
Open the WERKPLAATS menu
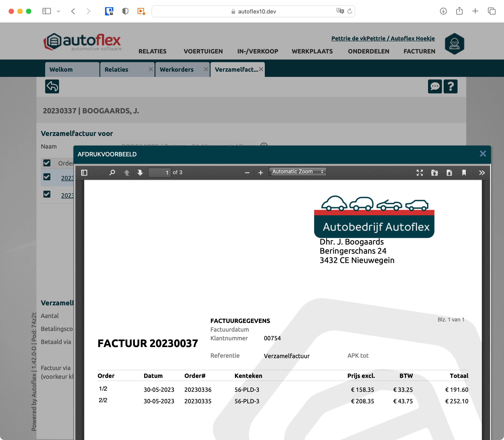[x=312, y=51]
